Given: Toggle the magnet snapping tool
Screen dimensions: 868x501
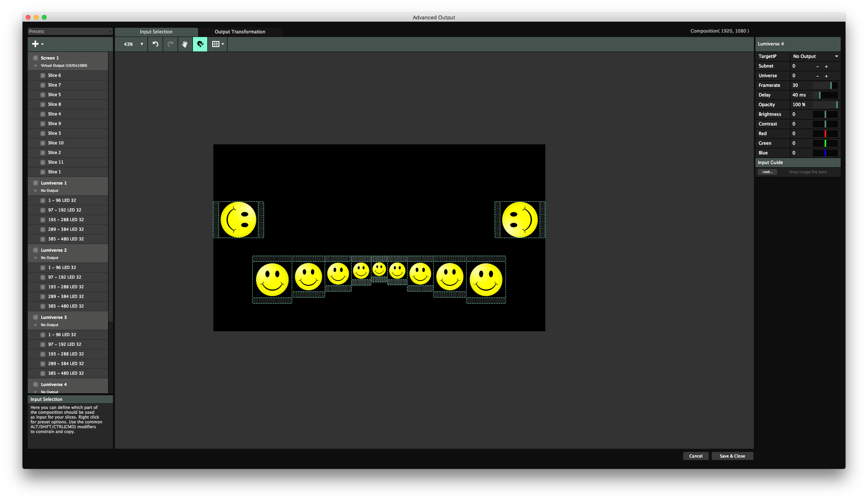Looking at the screenshot, I should coord(200,44).
